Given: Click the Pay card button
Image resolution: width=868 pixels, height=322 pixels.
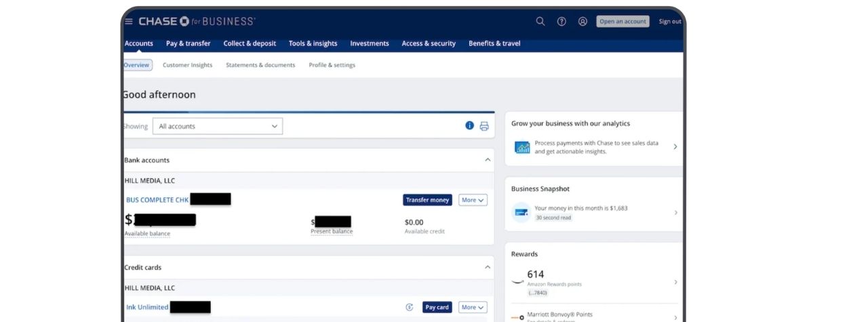Looking at the screenshot, I should (x=437, y=307).
